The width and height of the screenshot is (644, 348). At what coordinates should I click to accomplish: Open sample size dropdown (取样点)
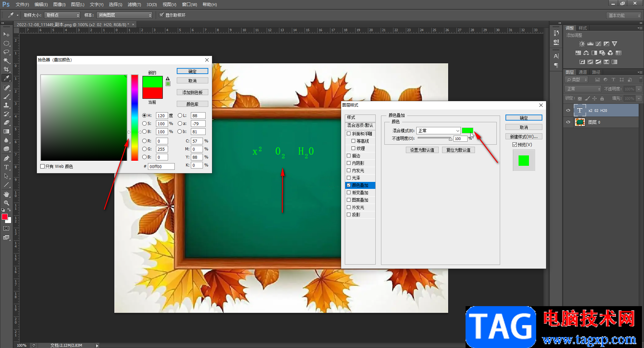62,15
